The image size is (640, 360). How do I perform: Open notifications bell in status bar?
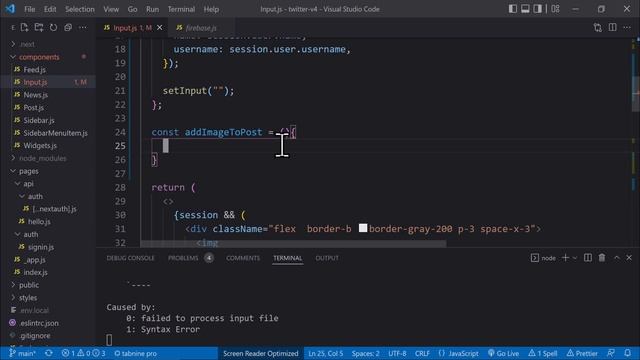point(627,353)
